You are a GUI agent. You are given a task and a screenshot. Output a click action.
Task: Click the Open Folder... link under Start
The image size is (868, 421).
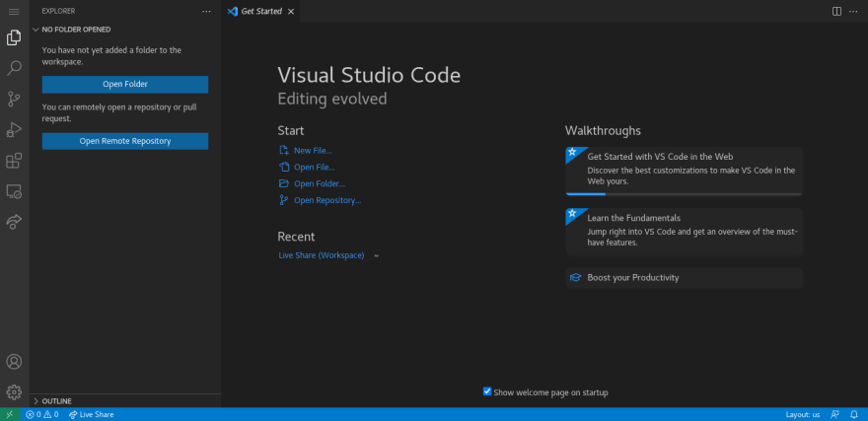[x=320, y=183]
